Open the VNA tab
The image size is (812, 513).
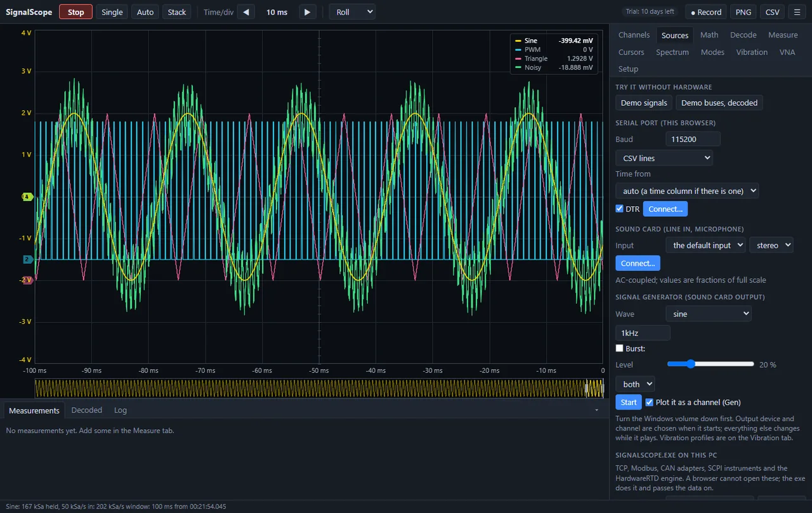click(787, 52)
